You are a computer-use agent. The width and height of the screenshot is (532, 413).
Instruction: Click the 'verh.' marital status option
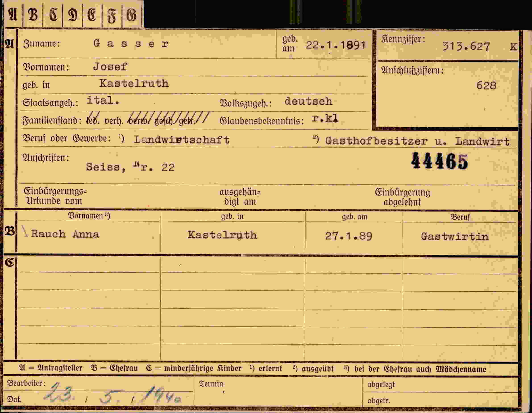[x=113, y=121]
